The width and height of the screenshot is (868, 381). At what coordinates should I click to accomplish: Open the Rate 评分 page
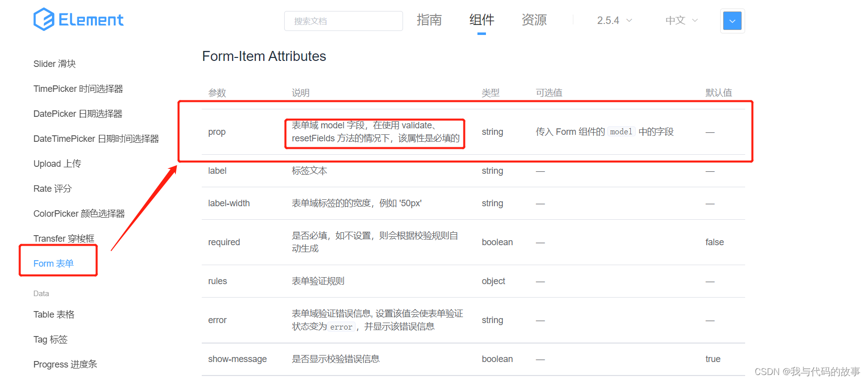coord(52,189)
